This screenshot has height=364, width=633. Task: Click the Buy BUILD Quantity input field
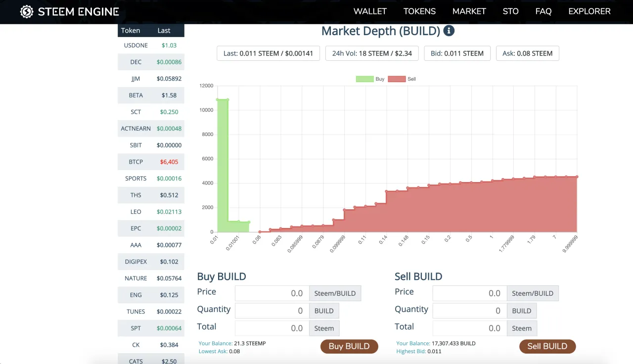click(x=272, y=311)
